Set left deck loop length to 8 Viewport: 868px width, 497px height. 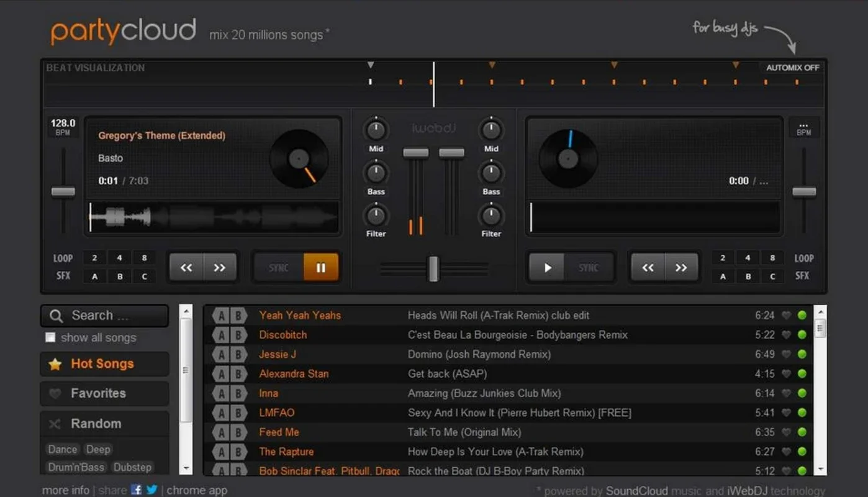(144, 258)
